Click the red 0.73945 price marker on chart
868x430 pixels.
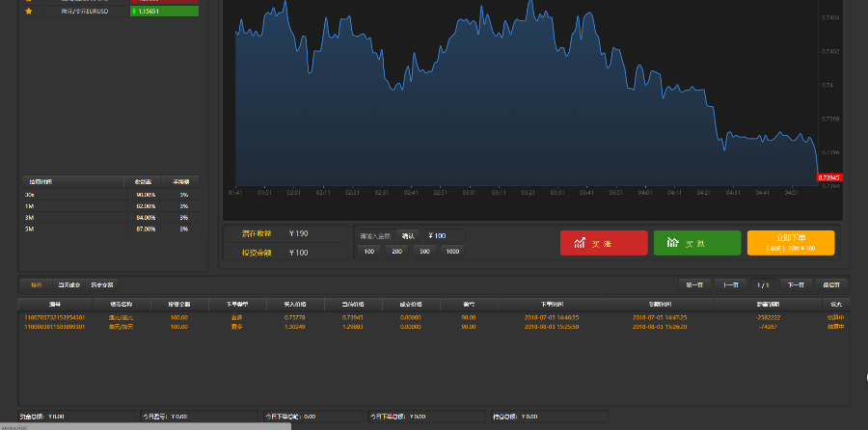pyautogui.click(x=829, y=177)
